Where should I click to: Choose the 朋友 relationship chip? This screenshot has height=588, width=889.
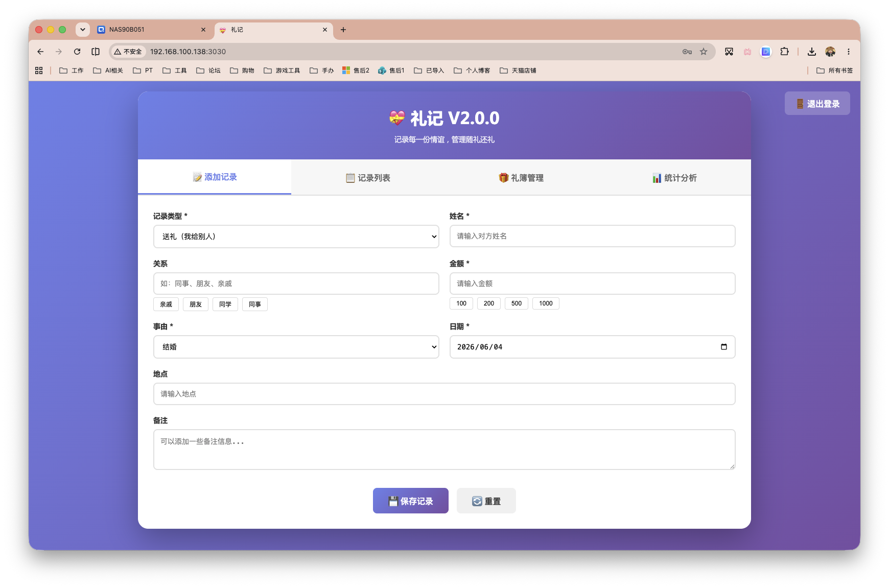pos(196,304)
